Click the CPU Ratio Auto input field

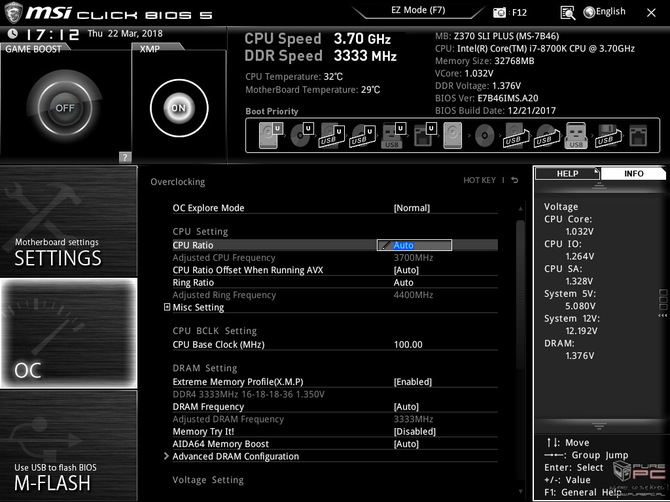click(x=414, y=245)
